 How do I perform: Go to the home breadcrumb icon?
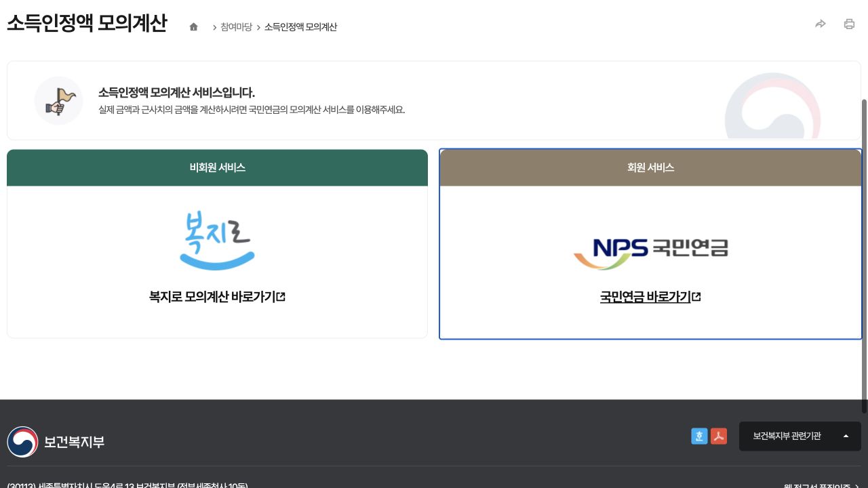pyautogui.click(x=194, y=27)
